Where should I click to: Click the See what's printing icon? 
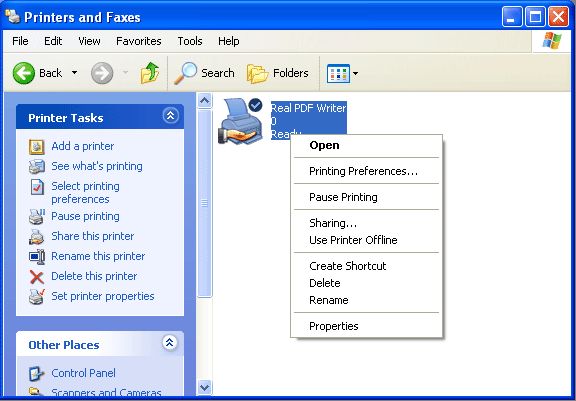coord(37,167)
